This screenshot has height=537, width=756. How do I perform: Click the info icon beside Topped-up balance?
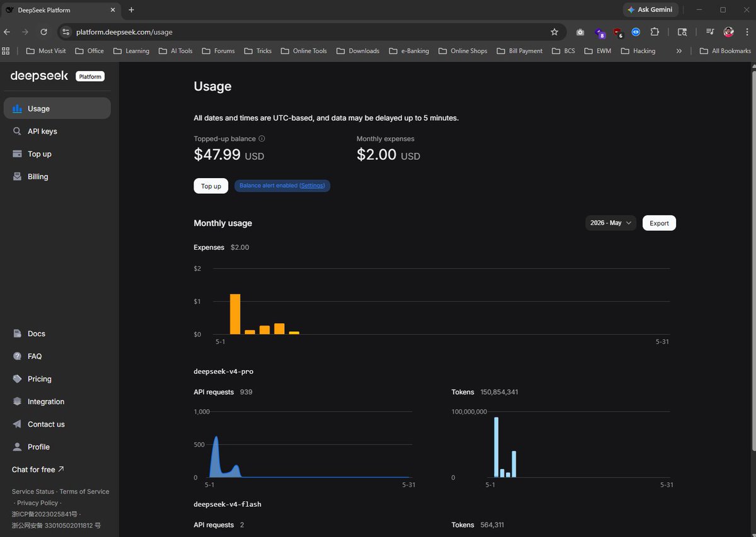(262, 138)
